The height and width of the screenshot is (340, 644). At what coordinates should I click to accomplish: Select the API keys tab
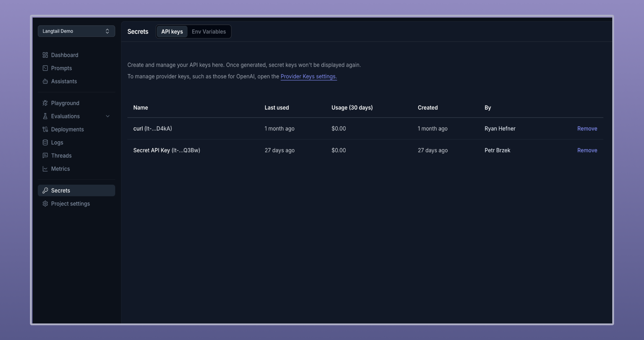pos(172,32)
